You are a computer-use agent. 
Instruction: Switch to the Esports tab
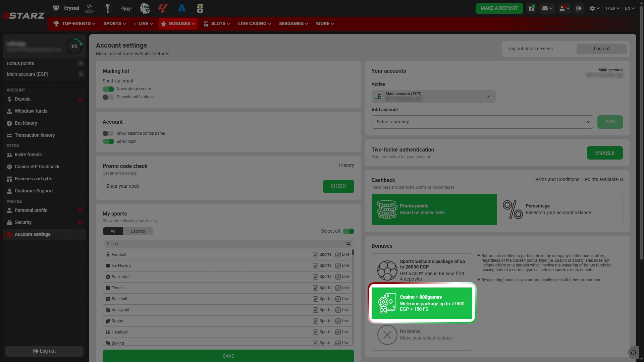click(x=138, y=231)
